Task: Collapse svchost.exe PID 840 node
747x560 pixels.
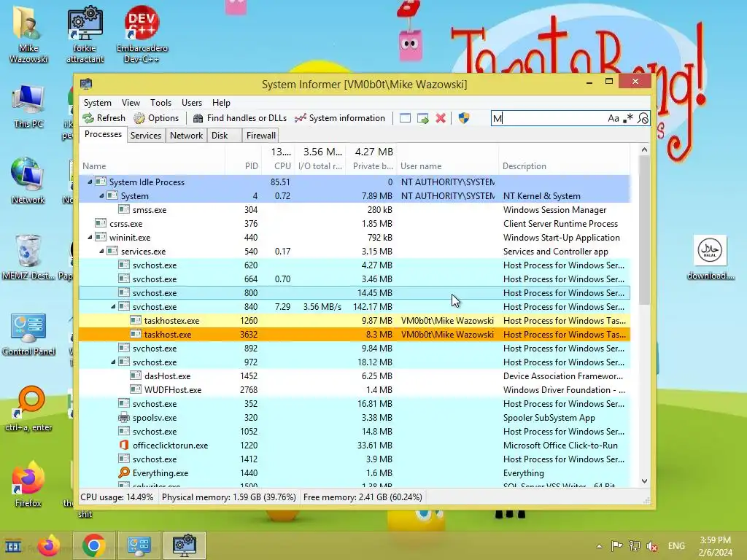Action: (113, 307)
